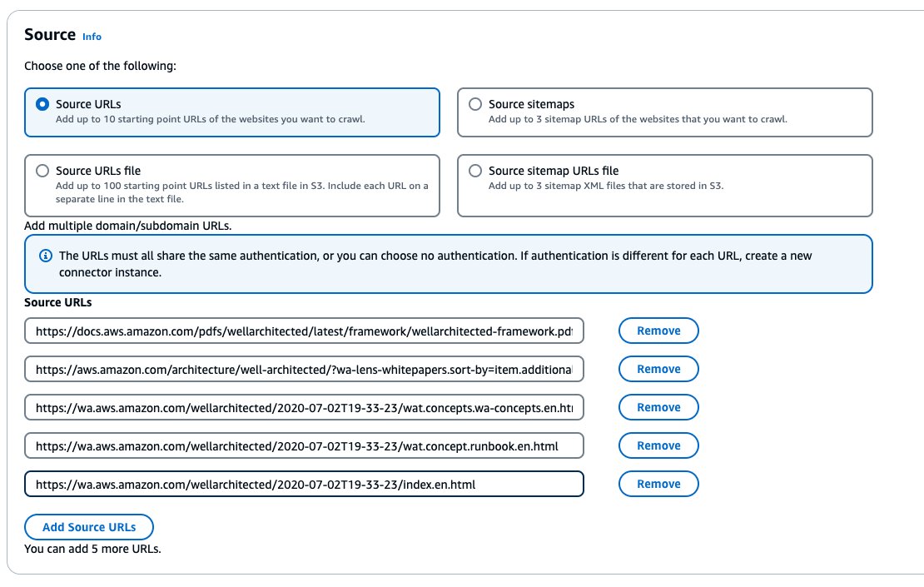
Task: Click the Add Source URLs button
Action: (89, 527)
